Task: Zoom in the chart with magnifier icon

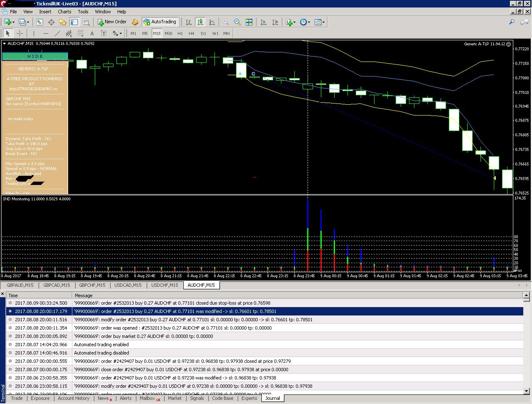Action: [x=226, y=22]
